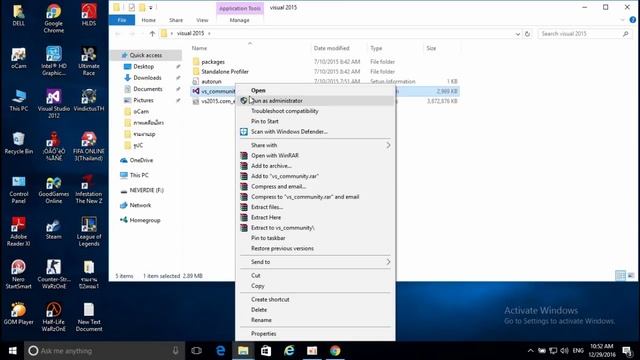Select Run as administrator
The width and height of the screenshot is (640, 360).
coord(315,100)
